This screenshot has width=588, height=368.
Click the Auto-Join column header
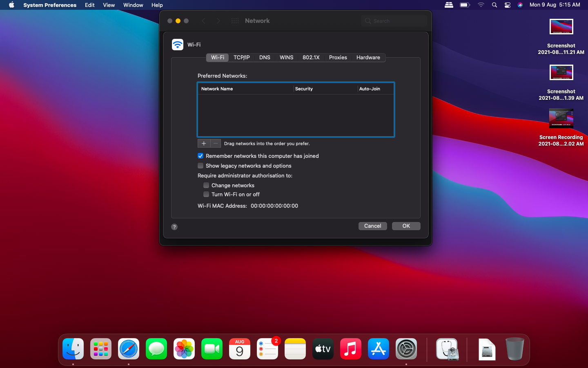click(376, 89)
